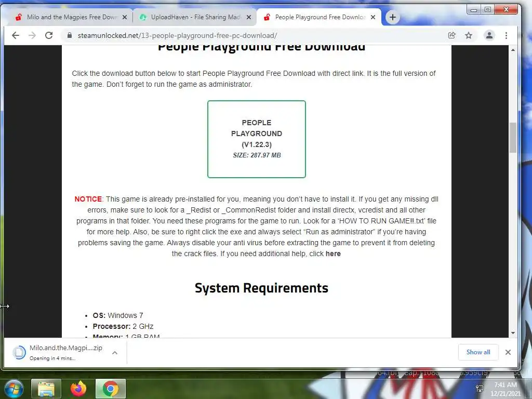This screenshot has height=399, width=532.
Task: Click the People Playground download button
Action: 257,139
